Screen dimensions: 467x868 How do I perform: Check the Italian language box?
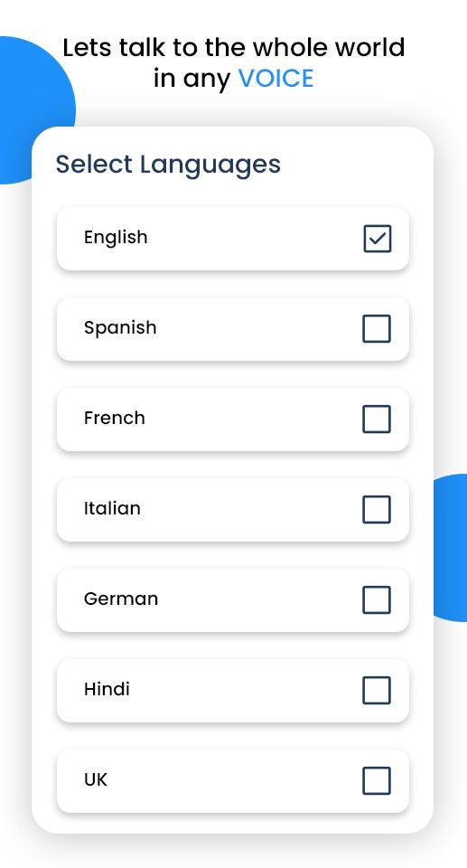coord(377,509)
